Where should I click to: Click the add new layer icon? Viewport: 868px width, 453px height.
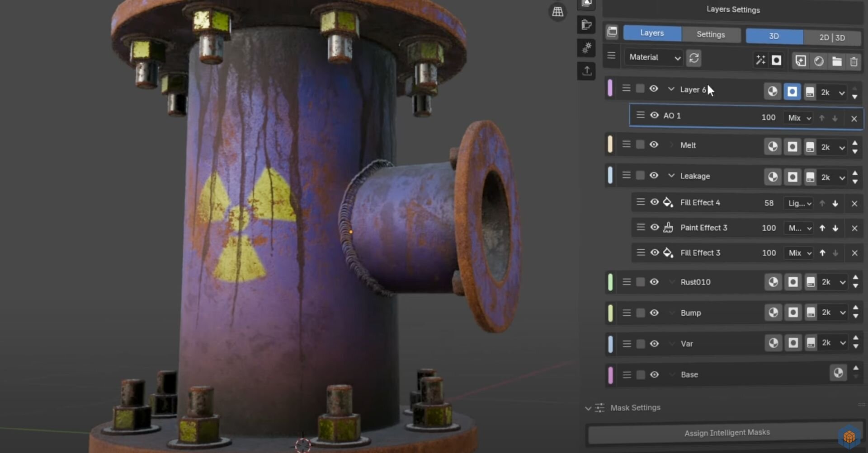pos(801,61)
